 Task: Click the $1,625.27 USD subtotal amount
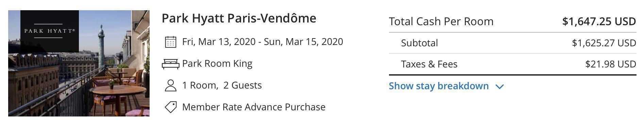click(604, 43)
